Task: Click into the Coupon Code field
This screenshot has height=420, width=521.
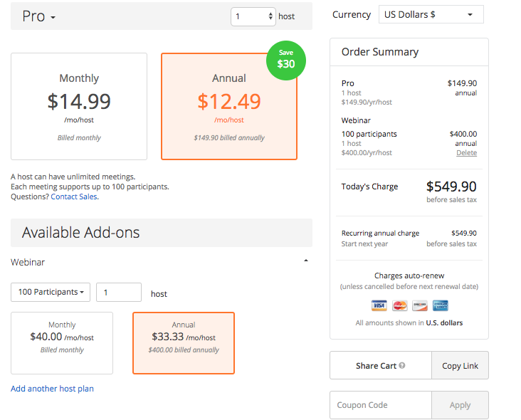Action: click(381, 405)
